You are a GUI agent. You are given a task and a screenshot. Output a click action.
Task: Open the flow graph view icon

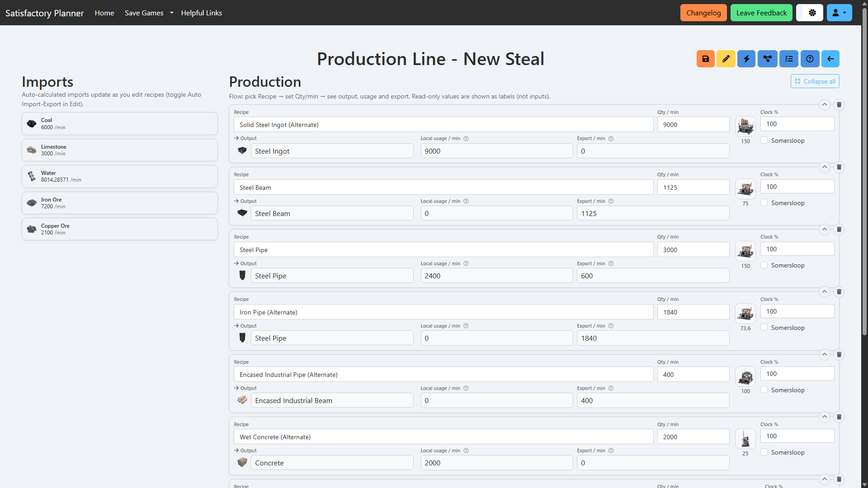[x=767, y=59]
